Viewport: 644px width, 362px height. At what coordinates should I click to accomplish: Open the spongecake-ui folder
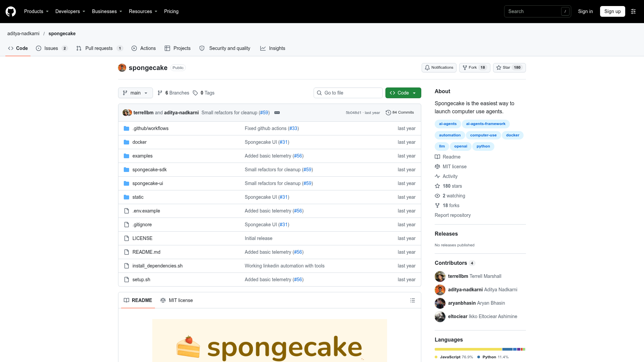148,183
